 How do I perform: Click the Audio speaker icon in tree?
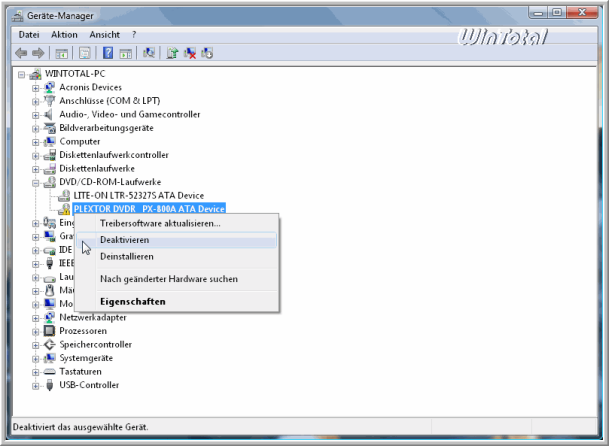49,114
